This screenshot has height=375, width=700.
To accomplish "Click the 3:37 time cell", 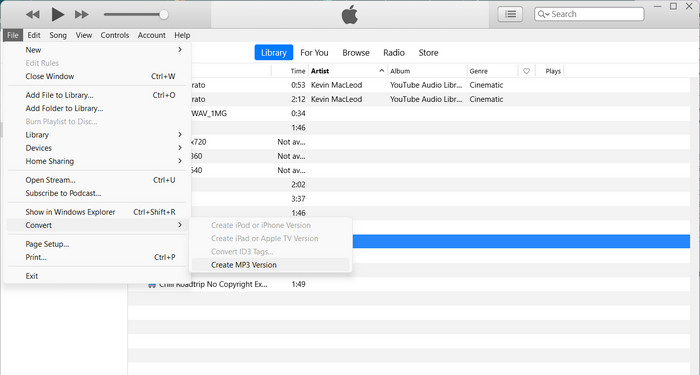I will pyautogui.click(x=298, y=199).
